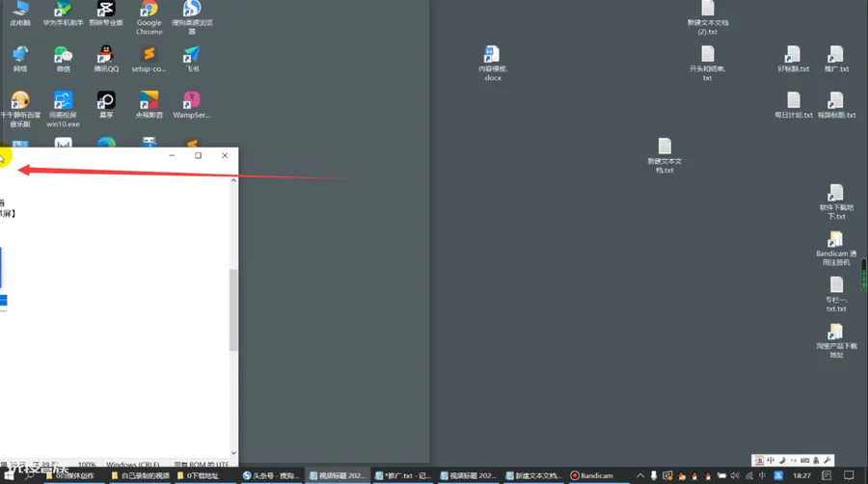
Task: Open the 华为手机助手 desktop shortcut
Action: (x=63, y=13)
